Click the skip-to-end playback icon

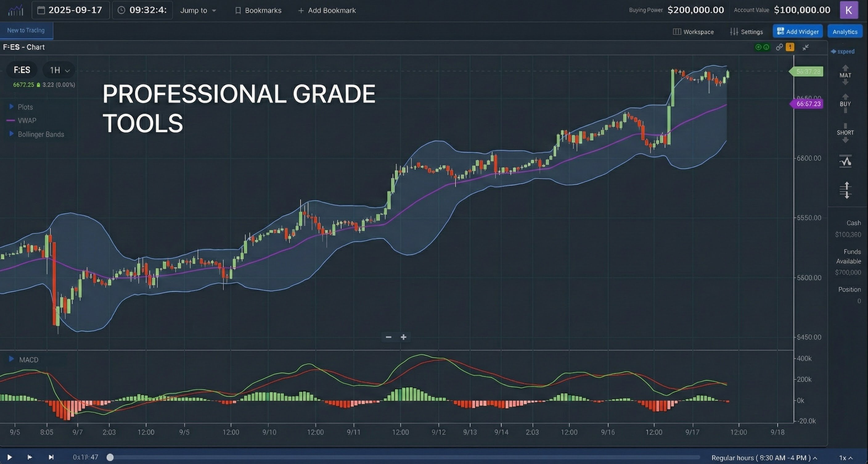point(51,457)
